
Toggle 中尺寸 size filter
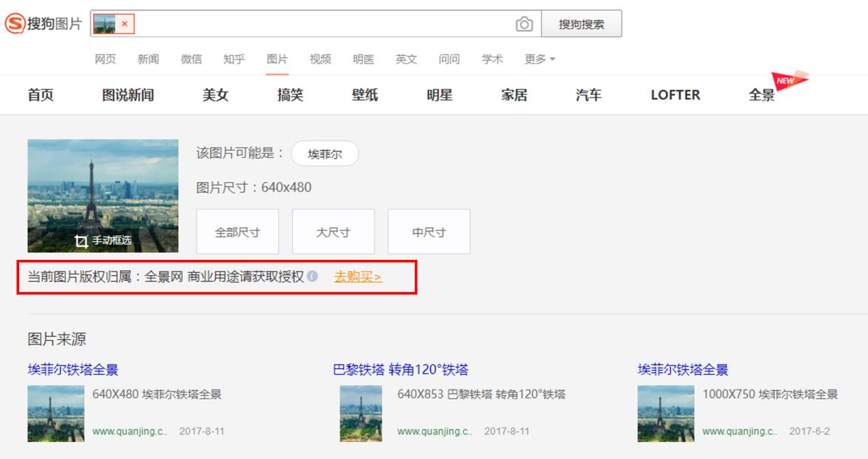(x=429, y=231)
